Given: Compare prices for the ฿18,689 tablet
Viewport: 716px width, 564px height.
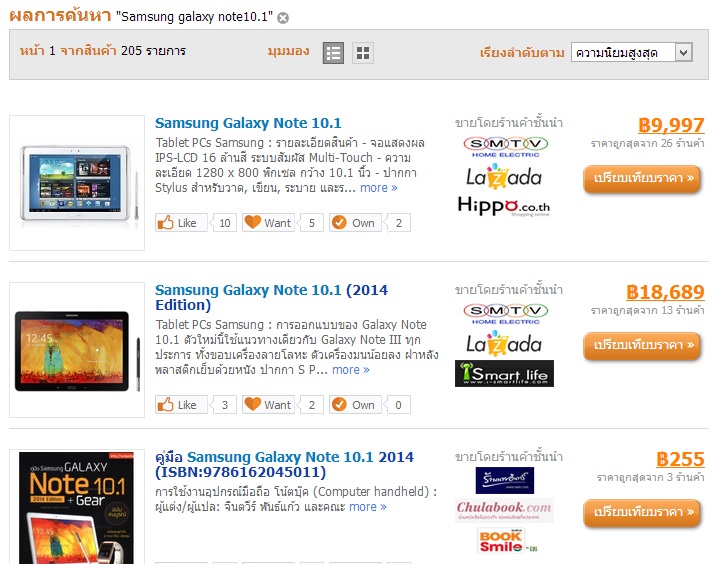Looking at the screenshot, I should coord(642,345).
